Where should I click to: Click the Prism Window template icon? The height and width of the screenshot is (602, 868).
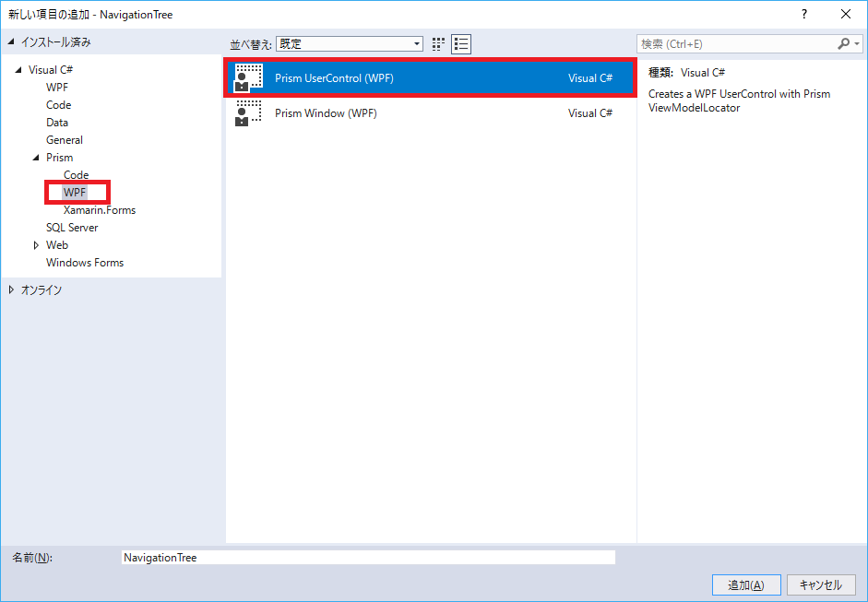[248, 112]
